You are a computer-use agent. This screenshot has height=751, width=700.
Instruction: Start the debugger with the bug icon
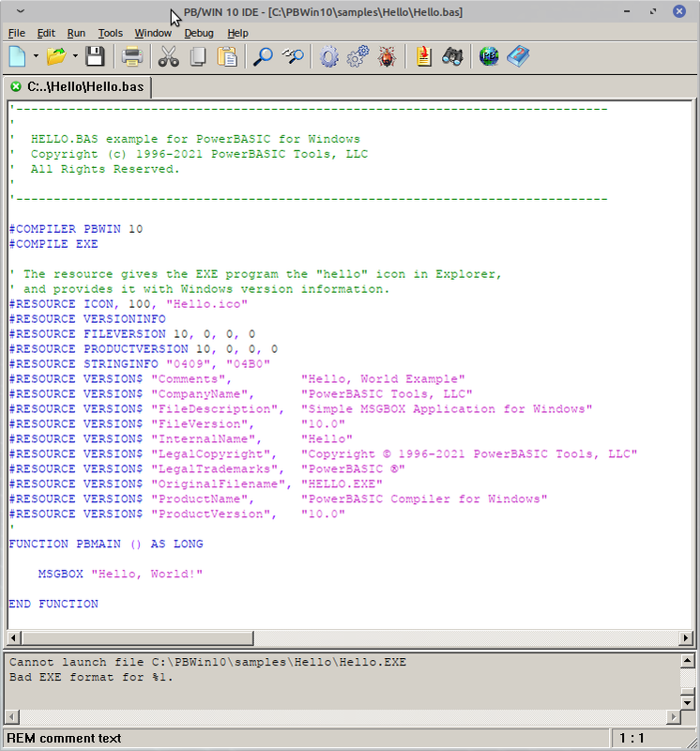tap(387, 56)
